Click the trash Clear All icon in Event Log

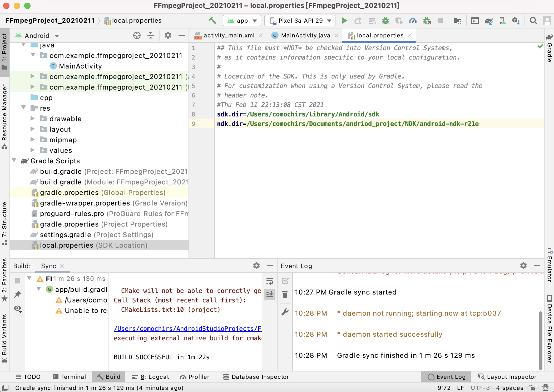(285, 294)
